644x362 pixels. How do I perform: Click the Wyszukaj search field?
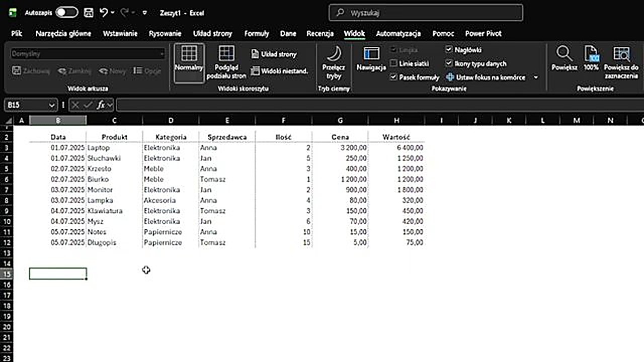426,13
